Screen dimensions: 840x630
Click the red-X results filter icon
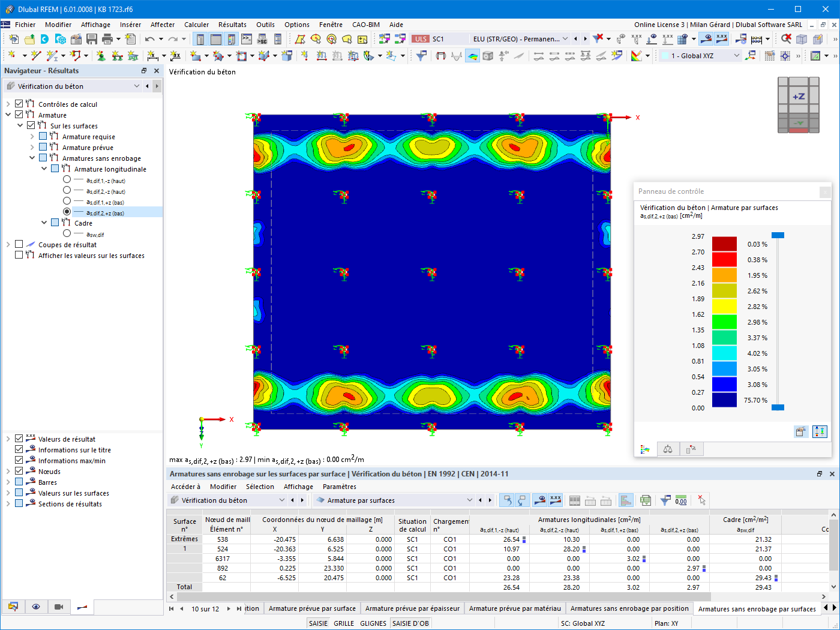click(x=598, y=39)
